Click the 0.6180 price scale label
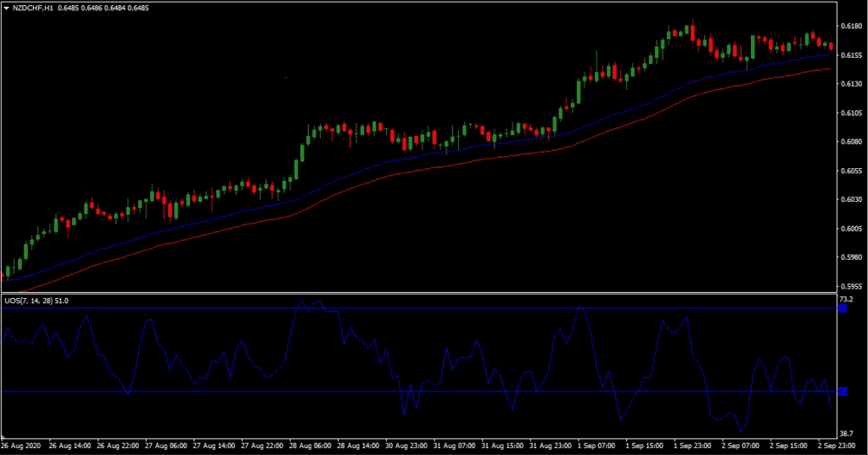The width and height of the screenshot is (868, 455). click(849, 26)
